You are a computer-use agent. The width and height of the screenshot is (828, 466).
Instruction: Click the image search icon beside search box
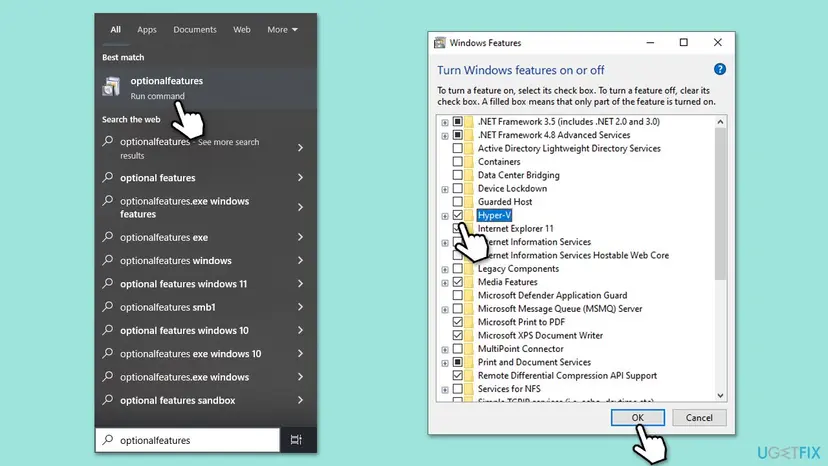(x=296, y=440)
